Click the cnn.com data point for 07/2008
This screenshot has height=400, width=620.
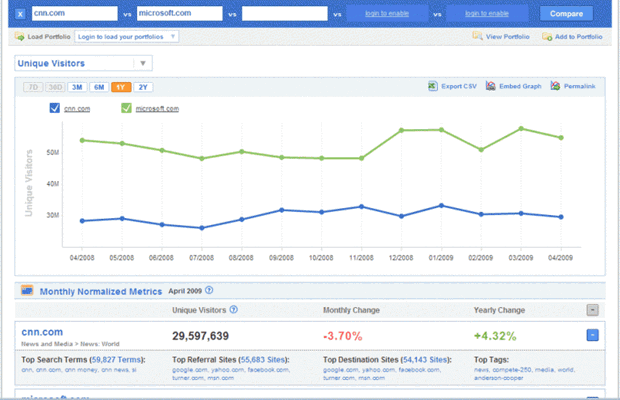(202, 228)
